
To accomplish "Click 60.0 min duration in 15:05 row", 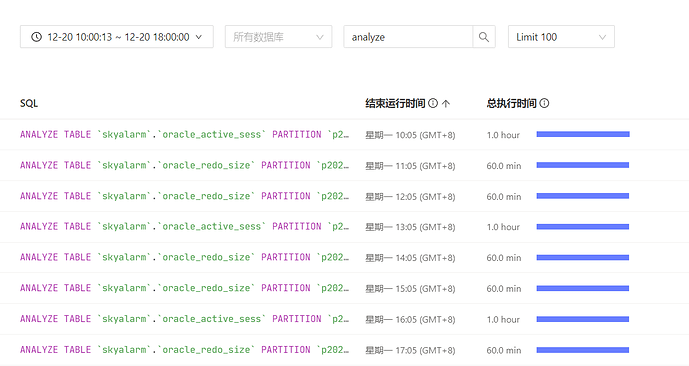I will coord(504,289).
